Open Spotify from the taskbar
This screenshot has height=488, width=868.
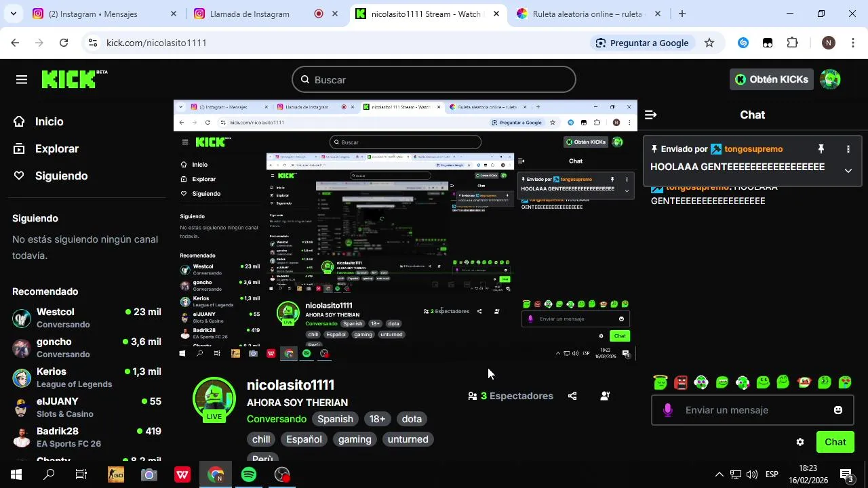click(x=249, y=474)
